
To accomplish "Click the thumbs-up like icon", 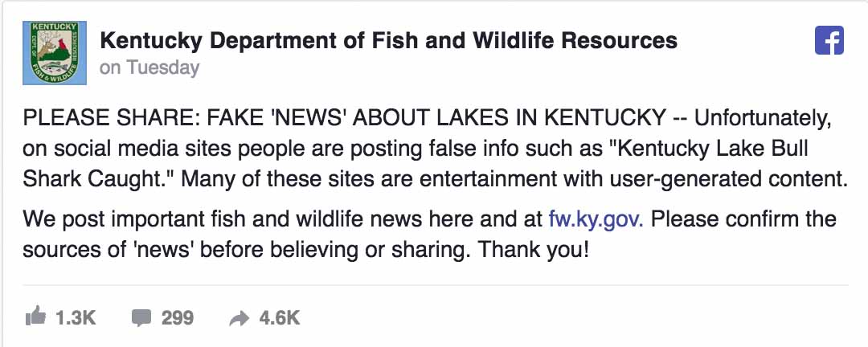I will (35, 317).
